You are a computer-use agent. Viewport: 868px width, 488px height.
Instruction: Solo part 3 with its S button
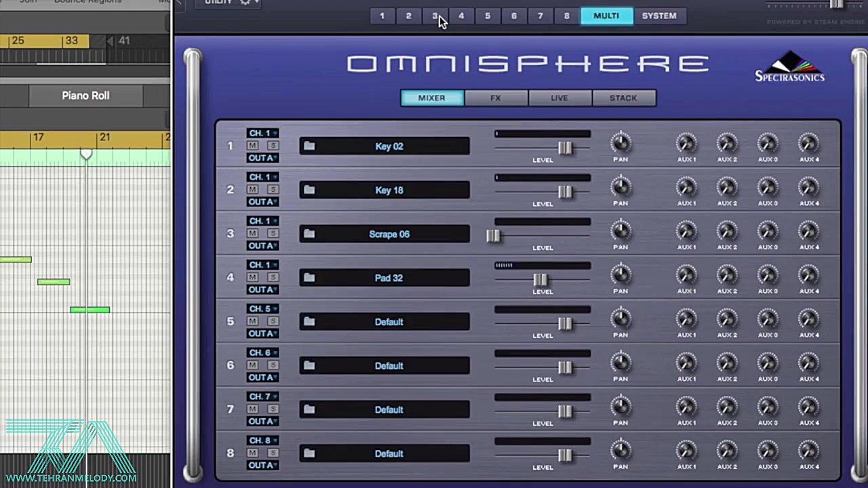[273, 233]
